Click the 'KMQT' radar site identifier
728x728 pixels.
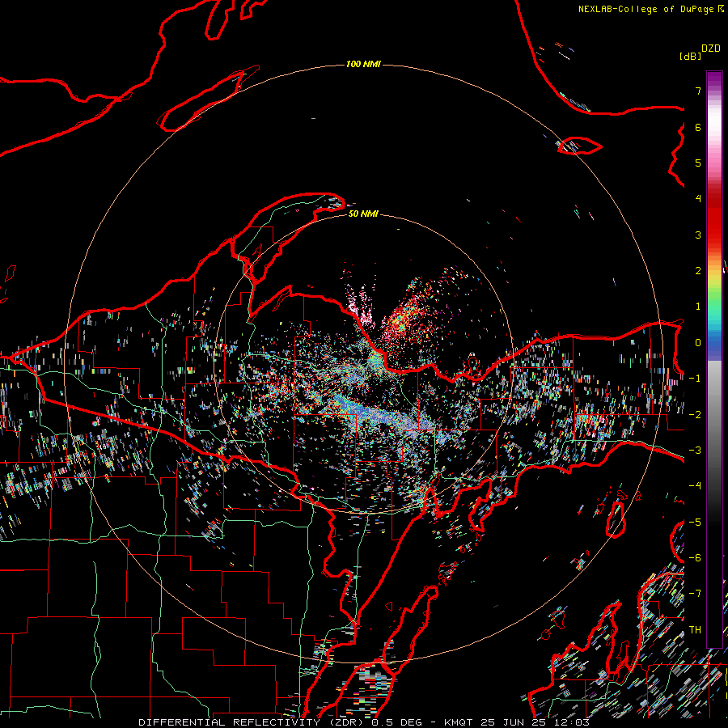click(459, 722)
